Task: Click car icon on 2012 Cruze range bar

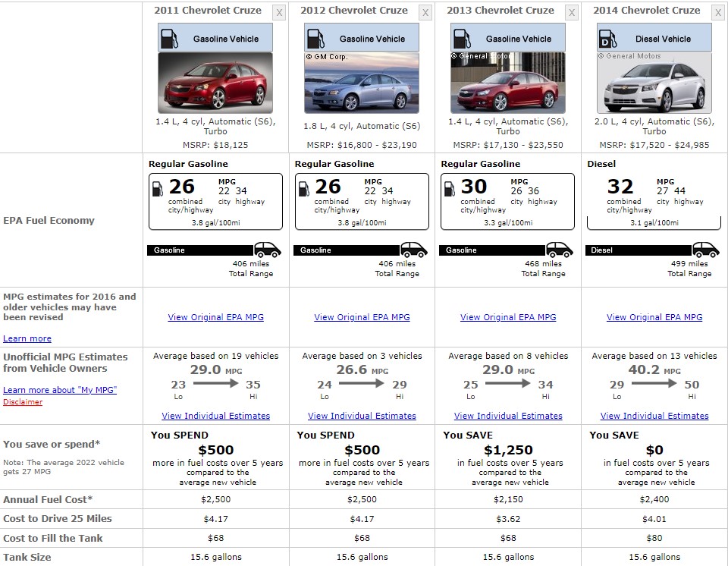Action: [414, 250]
